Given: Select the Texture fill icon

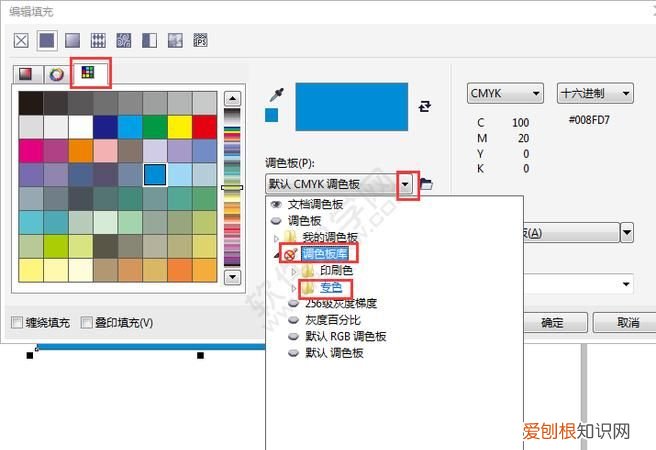Looking at the screenshot, I should (x=175, y=41).
